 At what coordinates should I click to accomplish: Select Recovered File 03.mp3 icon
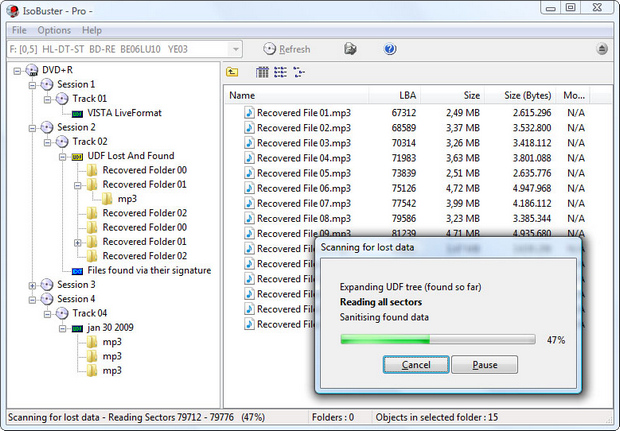click(249, 143)
